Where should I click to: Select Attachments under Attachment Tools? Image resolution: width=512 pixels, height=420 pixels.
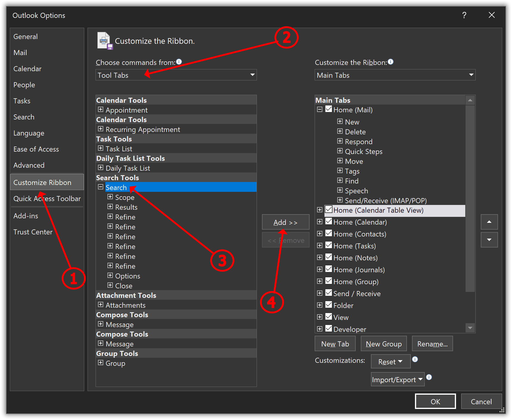(125, 305)
